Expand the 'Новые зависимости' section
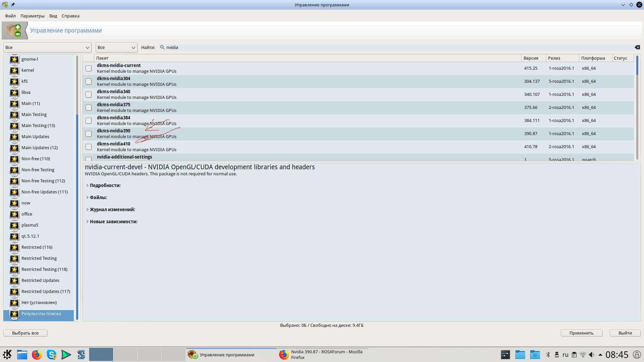This screenshot has width=644, height=362. (x=113, y=222)
